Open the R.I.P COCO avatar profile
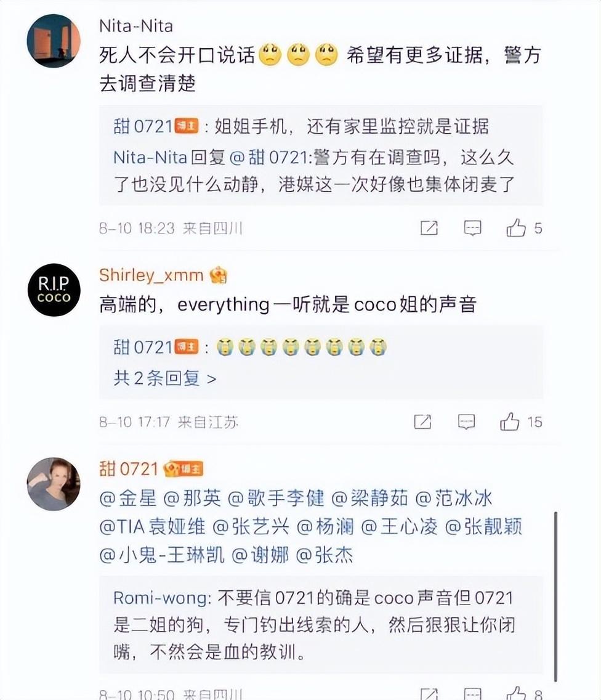Screen dimensions: 601x700 (54, 290)
